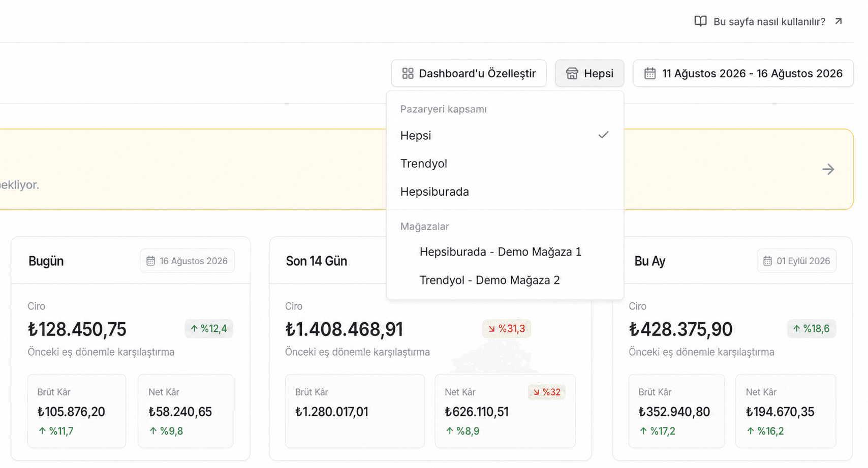Click Brüt Kâr value ₺105.876,20
868x468 pixels.
71,412
